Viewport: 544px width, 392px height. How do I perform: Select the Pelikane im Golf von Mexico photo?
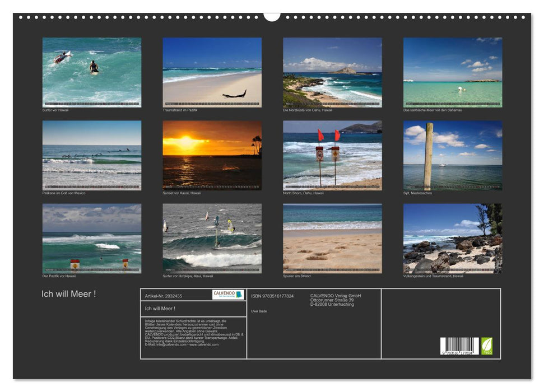(92, 155)
